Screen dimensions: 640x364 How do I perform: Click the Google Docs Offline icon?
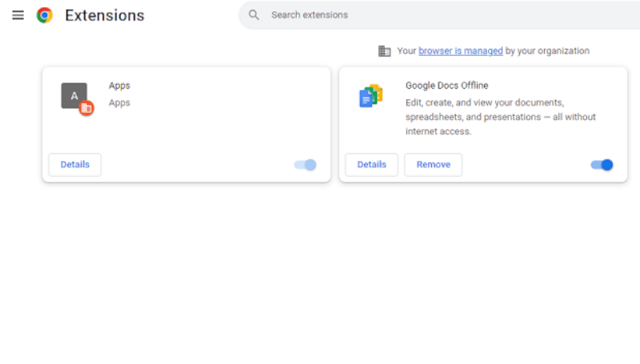pyautogui.click(x=370, y=96)
